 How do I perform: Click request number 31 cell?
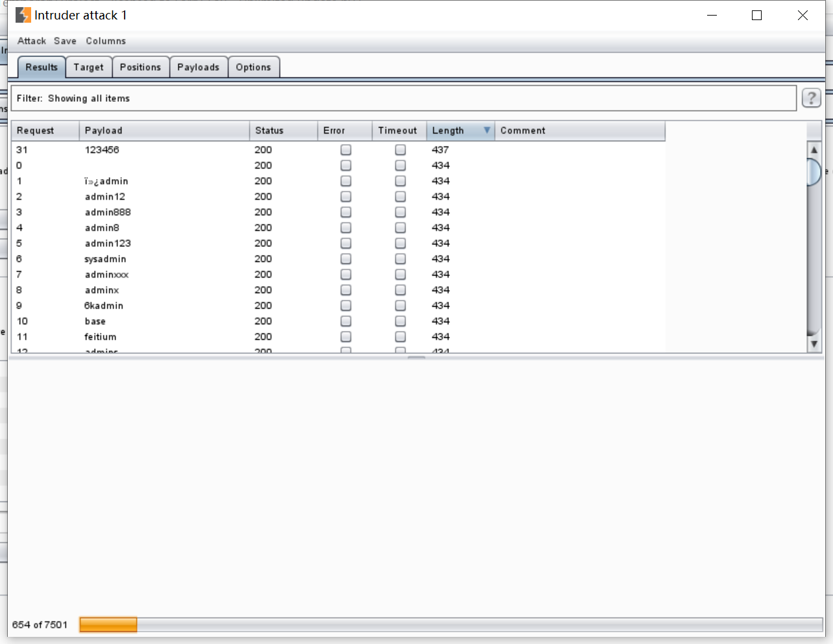coord(22,150)
